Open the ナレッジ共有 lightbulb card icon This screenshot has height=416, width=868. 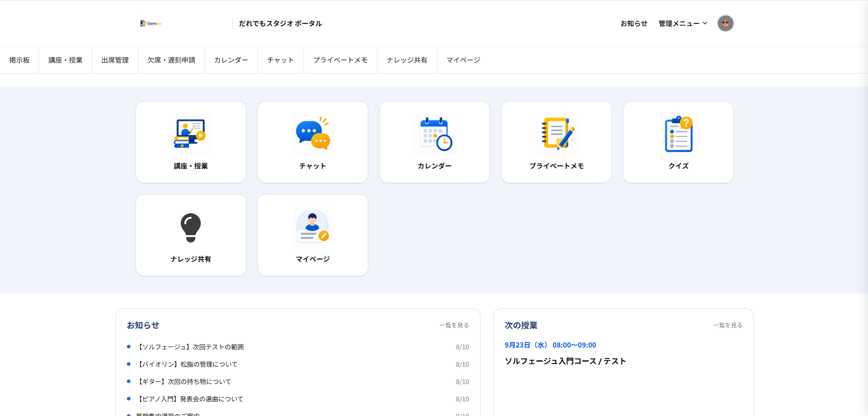pyautogui.click(x=191, y=227)
